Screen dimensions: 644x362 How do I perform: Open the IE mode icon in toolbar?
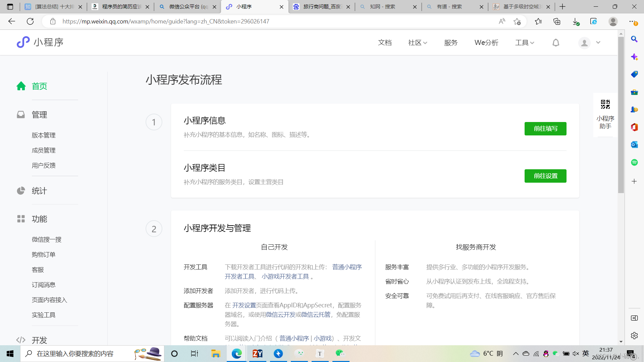click(594, 21)
